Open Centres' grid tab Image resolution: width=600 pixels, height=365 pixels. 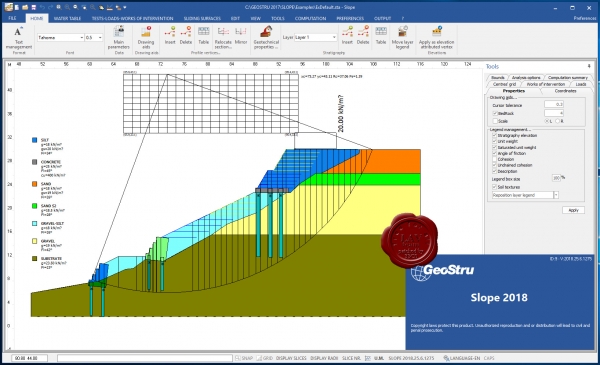click(504, 84)
